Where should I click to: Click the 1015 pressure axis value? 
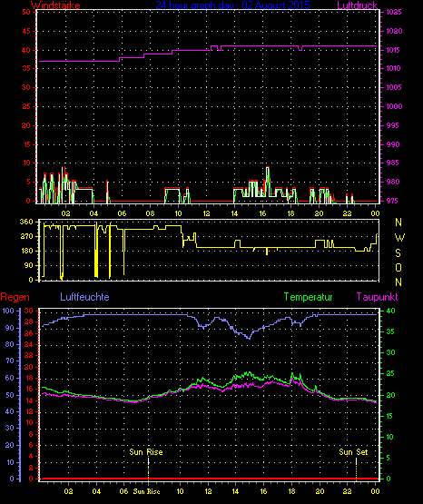tap(394, 50)
